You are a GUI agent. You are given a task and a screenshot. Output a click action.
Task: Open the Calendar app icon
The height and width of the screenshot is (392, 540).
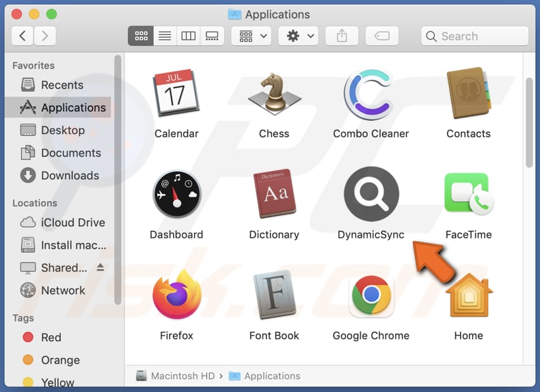[x=176, y=93]
